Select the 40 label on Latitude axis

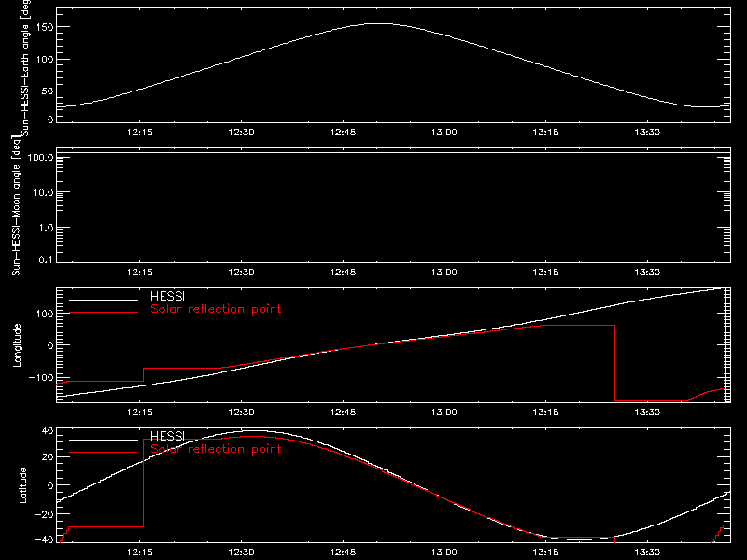48,431
